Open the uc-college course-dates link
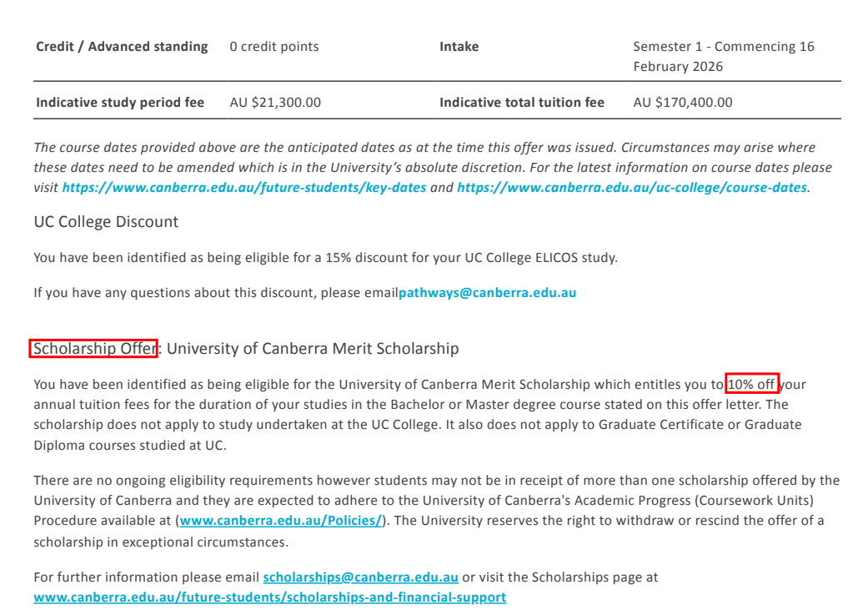868x610 pixels. [632, 188]
